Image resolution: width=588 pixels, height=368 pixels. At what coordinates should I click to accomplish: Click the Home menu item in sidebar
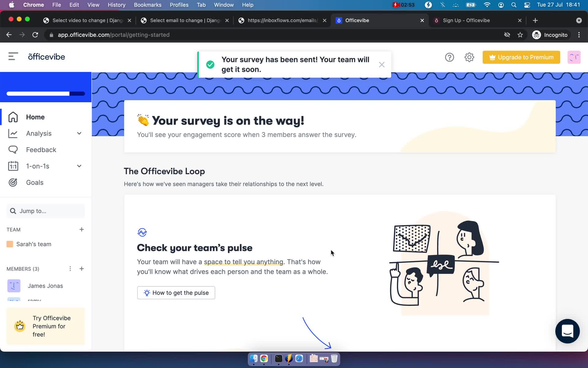coord(35,117)
